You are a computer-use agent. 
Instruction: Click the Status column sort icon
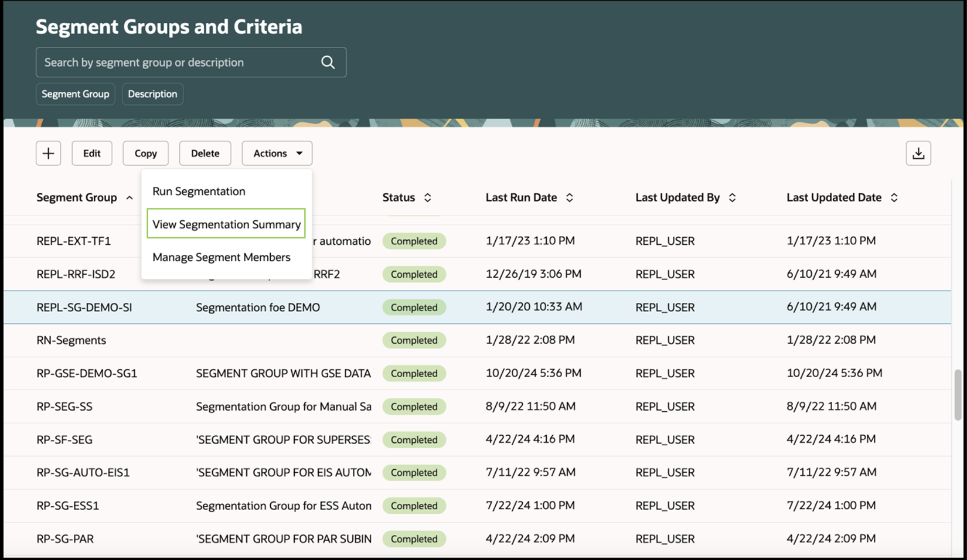coord(427,197)
